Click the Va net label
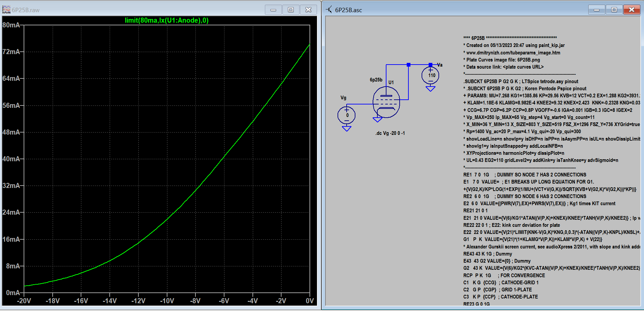The height and width of the screenshot is (311, 644). [440, 65]
